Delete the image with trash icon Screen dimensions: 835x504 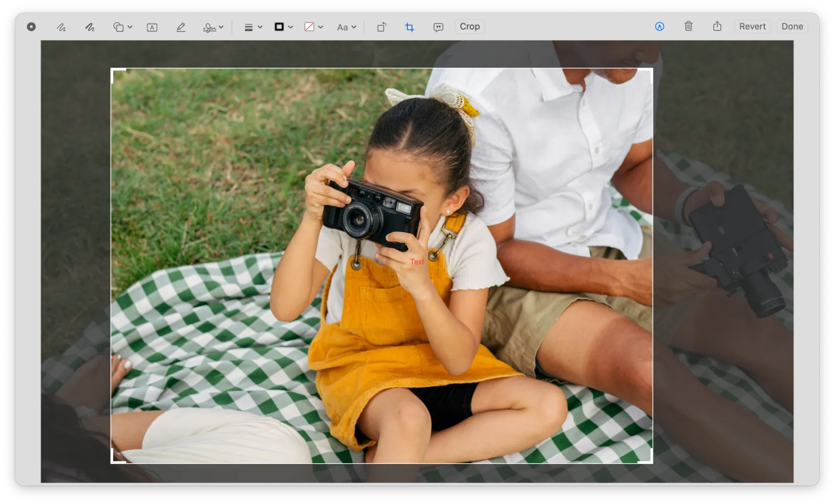point(688,26)
